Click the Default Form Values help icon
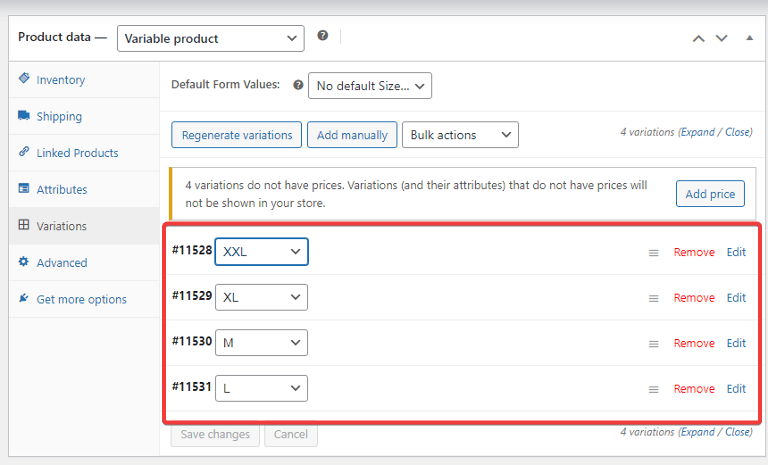 pos(298,85)
